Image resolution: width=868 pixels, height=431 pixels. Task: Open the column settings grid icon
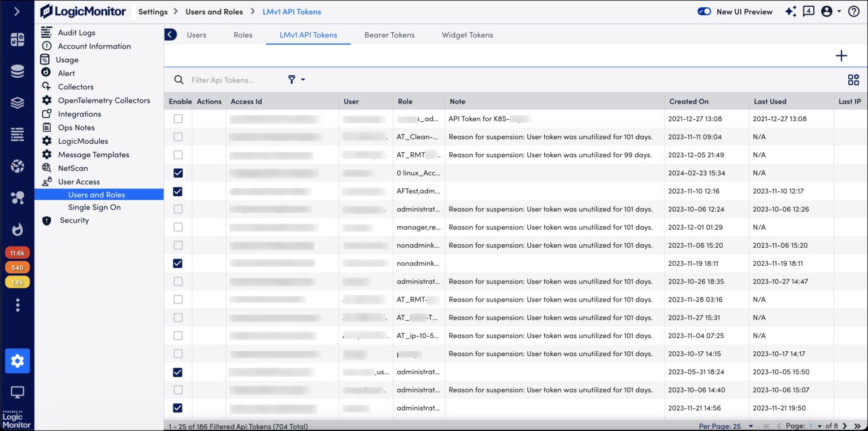(853, 80)
